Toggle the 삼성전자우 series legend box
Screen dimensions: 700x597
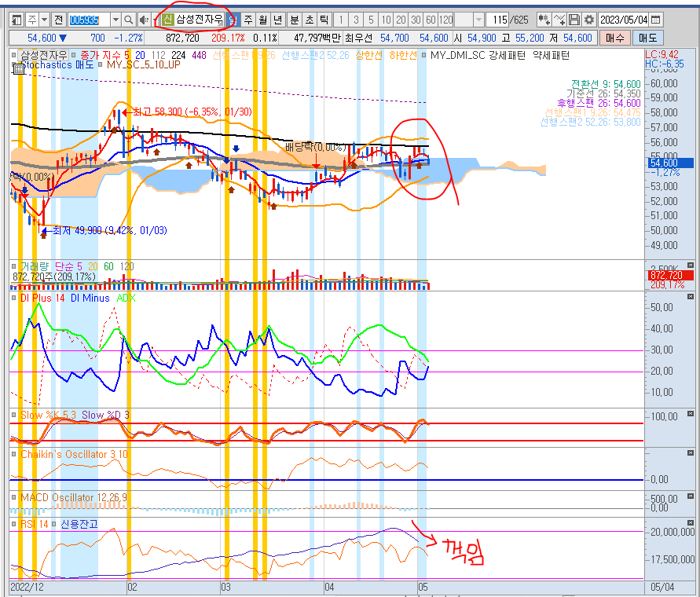pyautogui.click(x=14, y=55)
